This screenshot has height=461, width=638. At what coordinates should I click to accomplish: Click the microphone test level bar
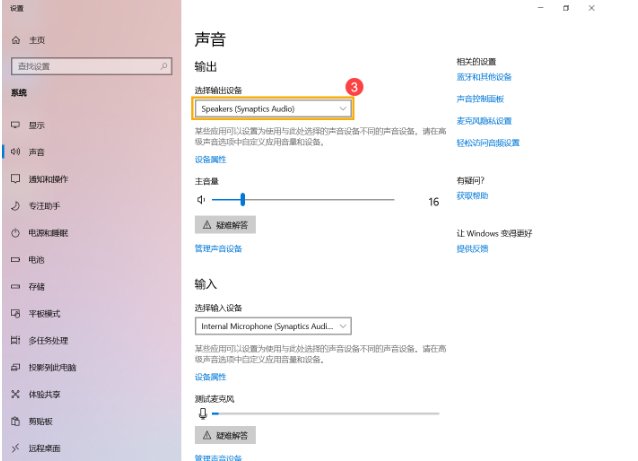[326, 413]
